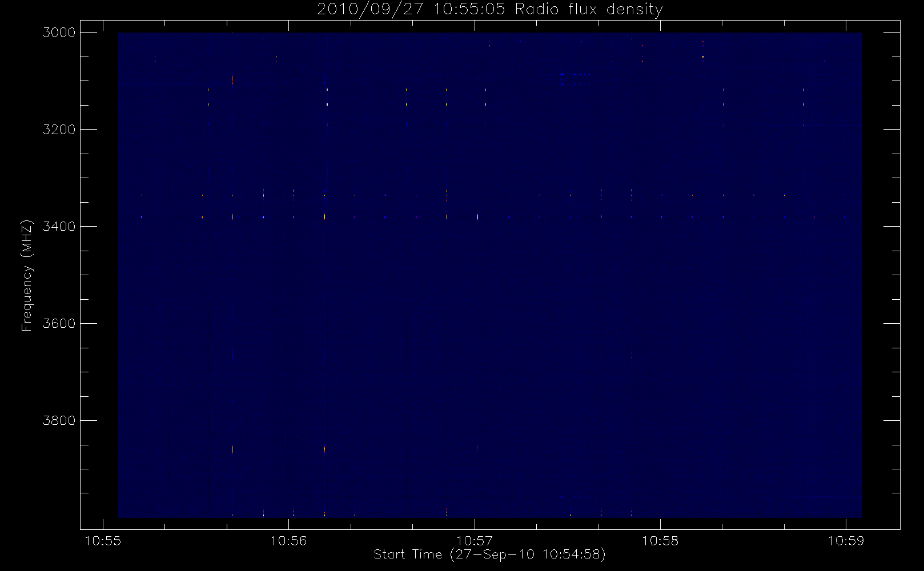Click the "Start Time (27-Sep-10 10:54:58)" label
Viewport: 924px width, 571px height.
(489, 554)
